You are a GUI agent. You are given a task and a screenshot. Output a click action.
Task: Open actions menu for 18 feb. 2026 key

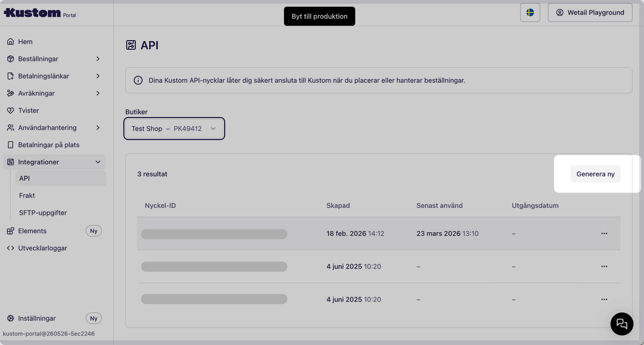604,233
